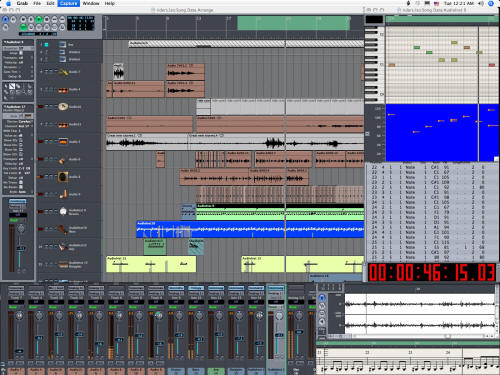Click the white electric guitar track icon
The height and width of the screenshot is (375, 500).
[63, 247]
